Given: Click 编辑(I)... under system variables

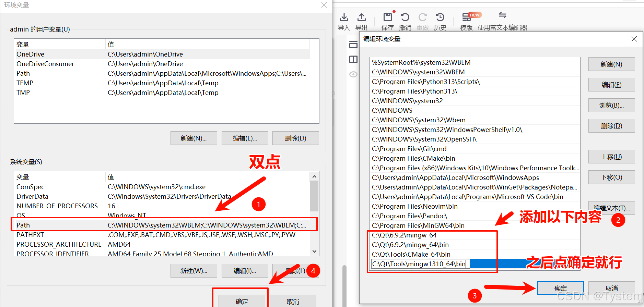Looking at the screenshot, I should [245, 271].
